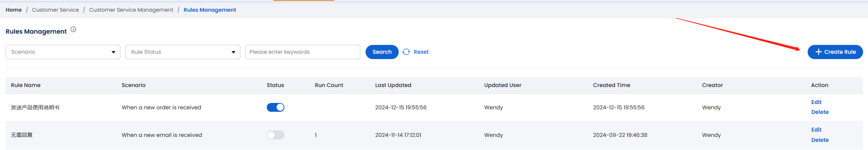This screenshot has width=868, height=150.
Task: Select the Rules Management breadcrumb
Action: click(210, 10)
